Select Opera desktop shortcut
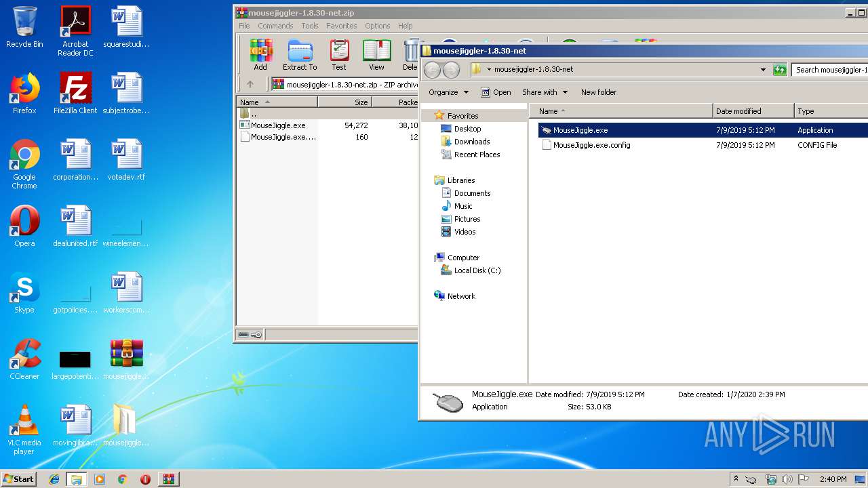The image size is (868, 488). pos(24,226)
